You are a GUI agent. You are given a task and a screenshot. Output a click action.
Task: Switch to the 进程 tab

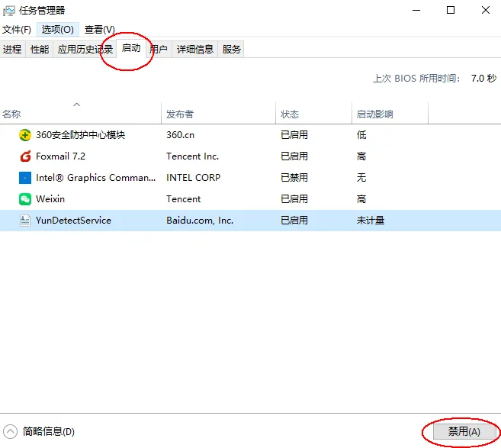click(12, 50)
